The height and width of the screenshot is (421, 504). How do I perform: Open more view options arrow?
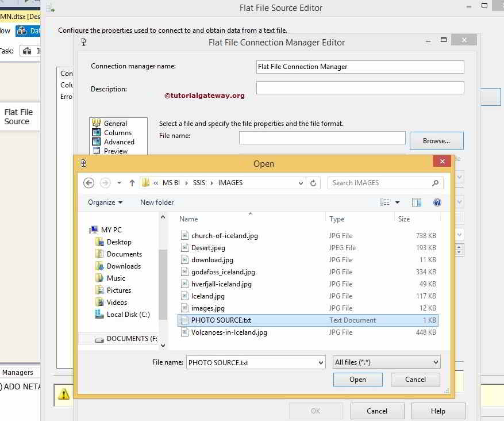click(397, 202)
